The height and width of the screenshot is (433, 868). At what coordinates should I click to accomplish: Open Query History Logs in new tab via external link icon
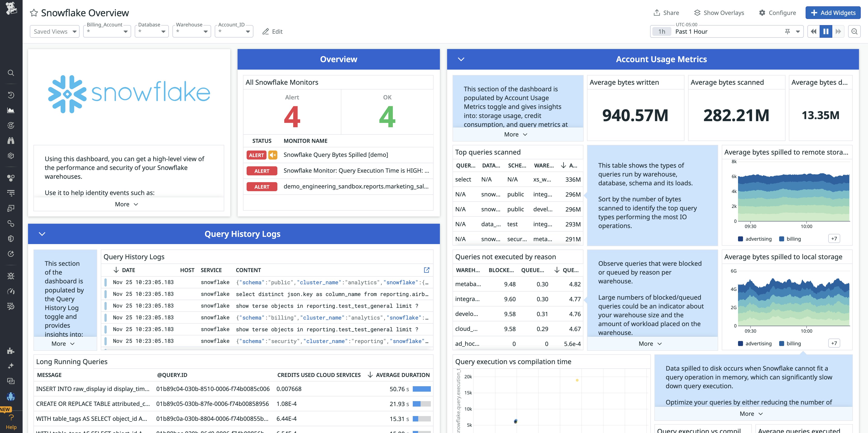click(427, 270)
